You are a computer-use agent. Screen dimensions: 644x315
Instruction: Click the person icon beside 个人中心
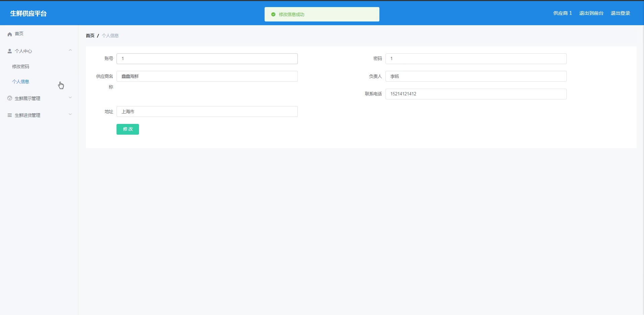point(10,51)
